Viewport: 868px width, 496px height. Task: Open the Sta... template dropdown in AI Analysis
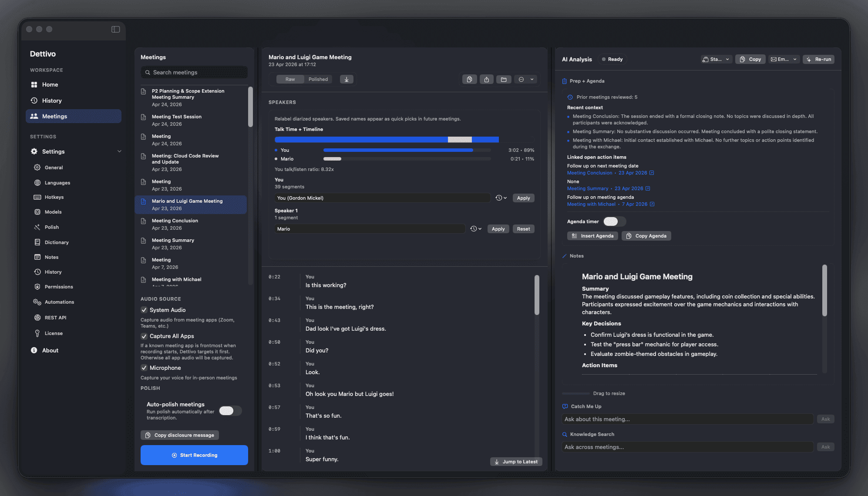click(x=716, y=59)
